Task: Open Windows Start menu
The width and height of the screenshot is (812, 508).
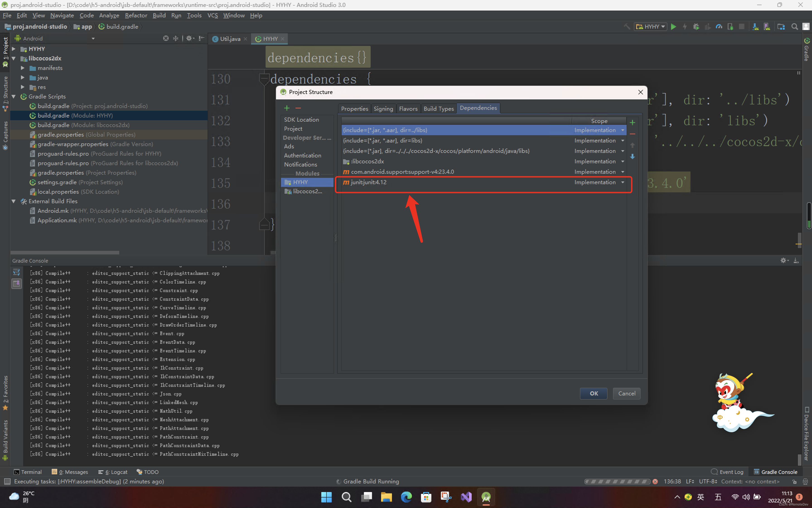Action: point(326,497)
